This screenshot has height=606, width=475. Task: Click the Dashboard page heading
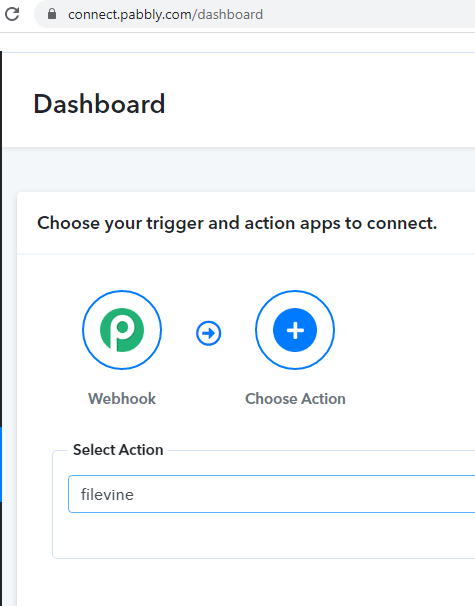coord(99,104)
